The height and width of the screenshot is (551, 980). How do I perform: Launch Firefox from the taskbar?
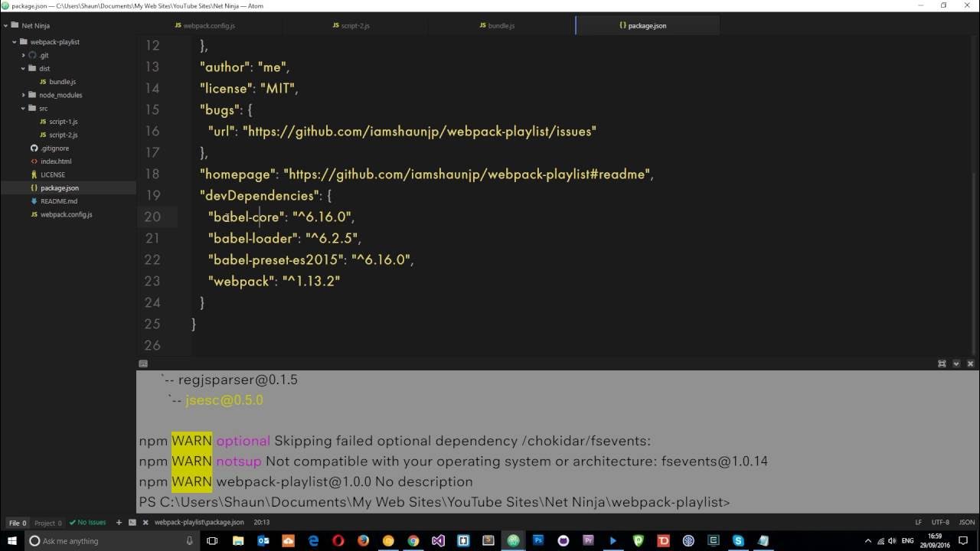coord(363,540)
